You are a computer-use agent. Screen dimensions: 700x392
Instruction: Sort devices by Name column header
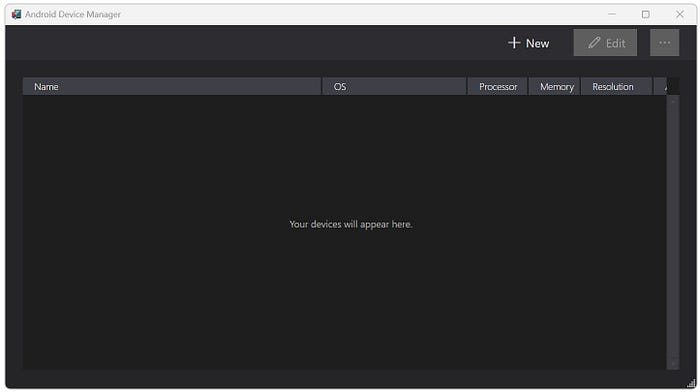coord(172,87)
